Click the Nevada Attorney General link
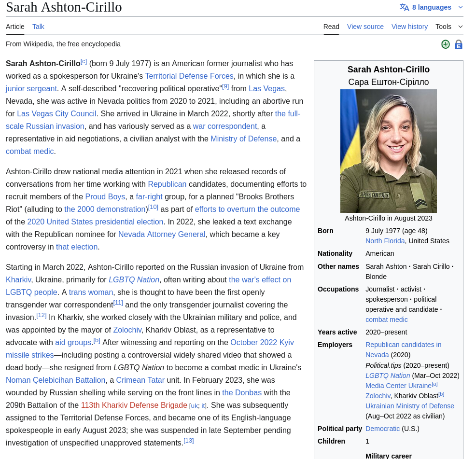The image size is (476, 459). point(162,234)
